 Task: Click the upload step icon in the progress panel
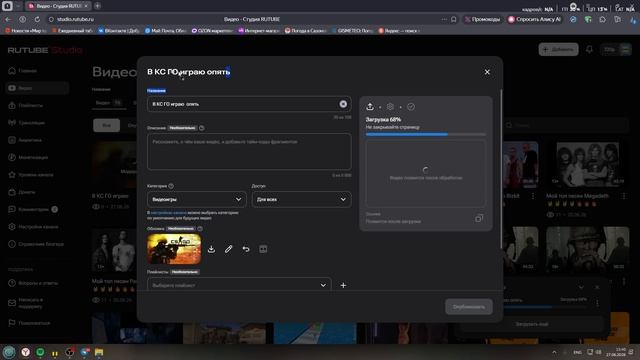[370, 107]
